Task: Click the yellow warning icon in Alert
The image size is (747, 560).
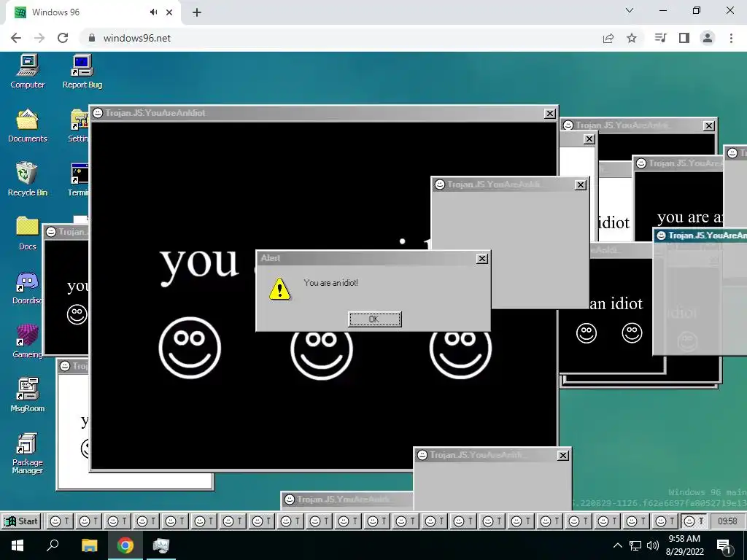Action: [x=279, y=289]
